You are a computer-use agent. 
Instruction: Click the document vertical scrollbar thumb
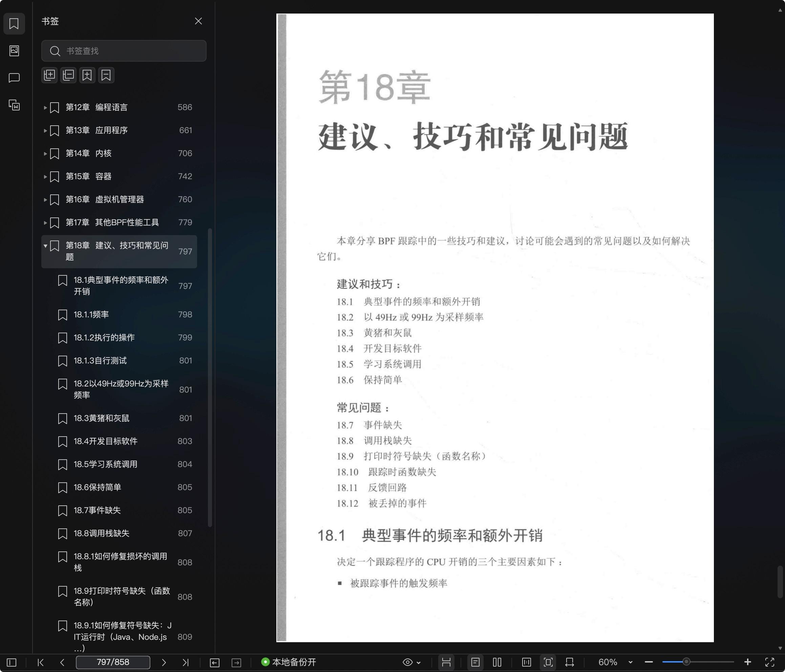(x=780, y=582)
